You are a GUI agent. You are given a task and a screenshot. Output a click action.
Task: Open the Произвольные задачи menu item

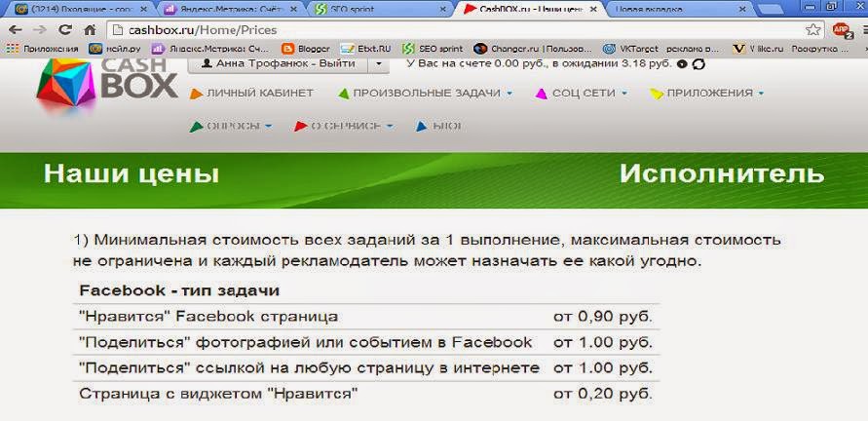pos(427,93)
